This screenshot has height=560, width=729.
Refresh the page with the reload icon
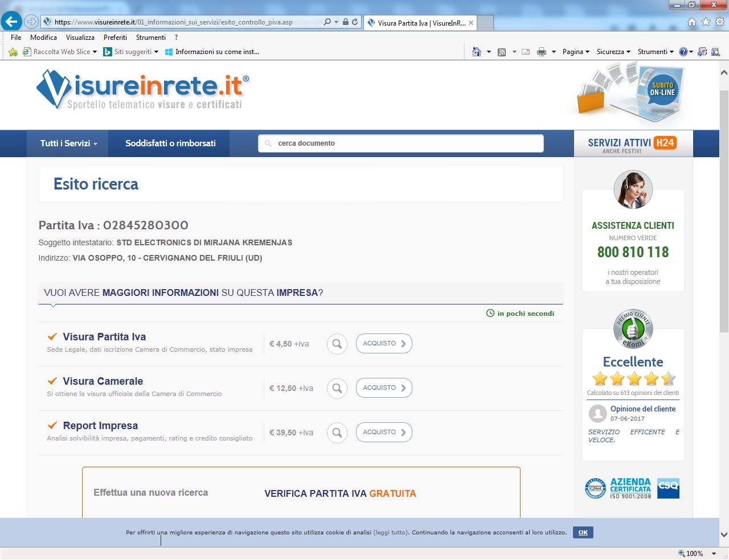pyautogui.click(x=355, y=22)
